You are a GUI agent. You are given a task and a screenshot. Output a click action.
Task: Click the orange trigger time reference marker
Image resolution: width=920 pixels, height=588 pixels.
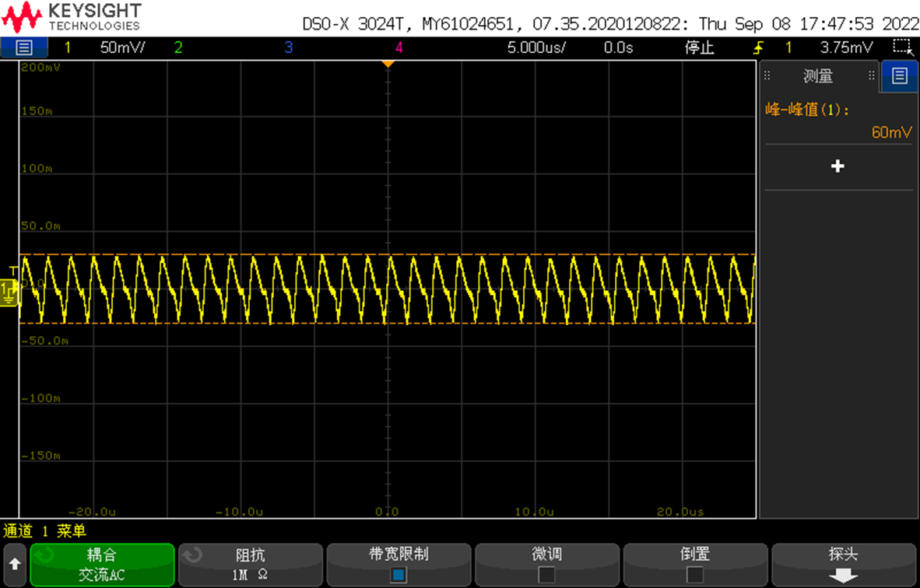(x=388, y=64)
